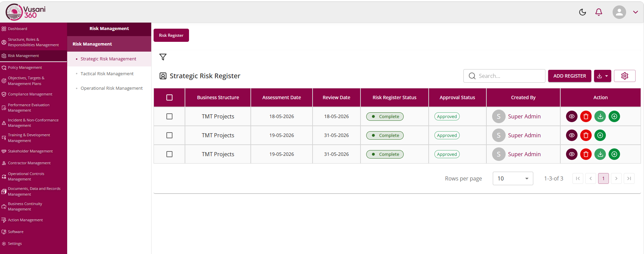Select Tactical Risk Management submenu
The image size is (644, 254).
[x=109, y=74]
